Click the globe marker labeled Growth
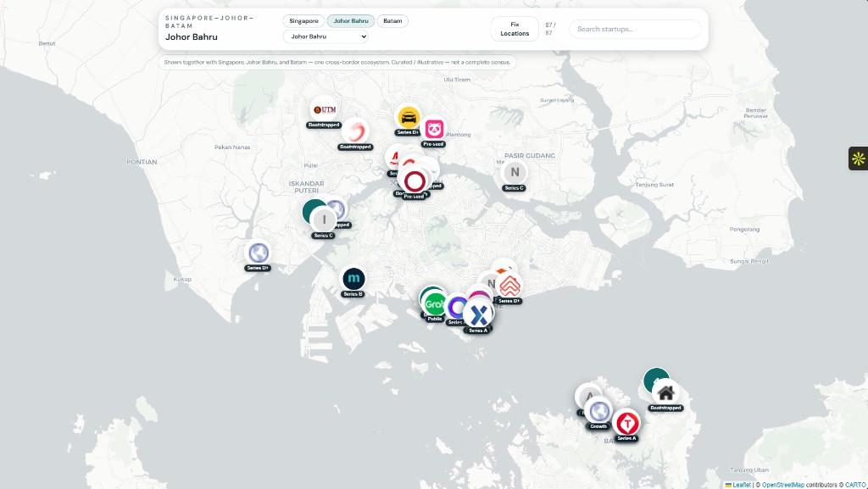Image resolution: width=868 pixels, height=489 pixels. click(599, 411)
